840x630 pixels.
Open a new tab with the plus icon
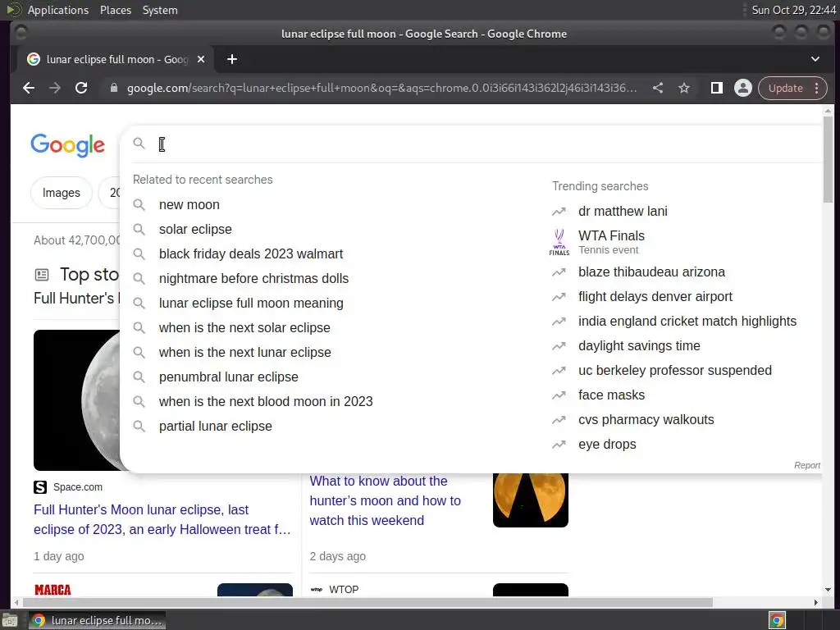point(232,59)
